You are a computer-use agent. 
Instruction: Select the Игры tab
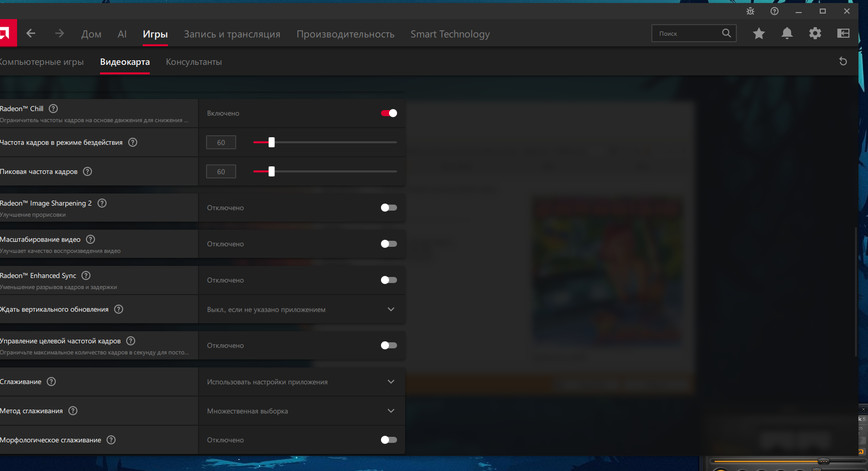[x=155, y=34]
